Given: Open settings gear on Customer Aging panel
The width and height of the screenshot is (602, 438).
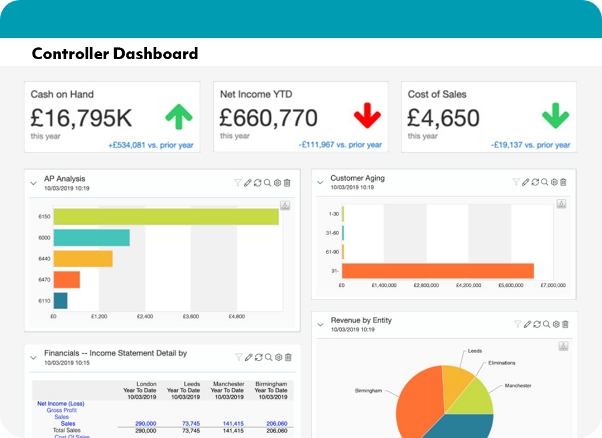Looking at the screenshot, I should tap(553, 182).
